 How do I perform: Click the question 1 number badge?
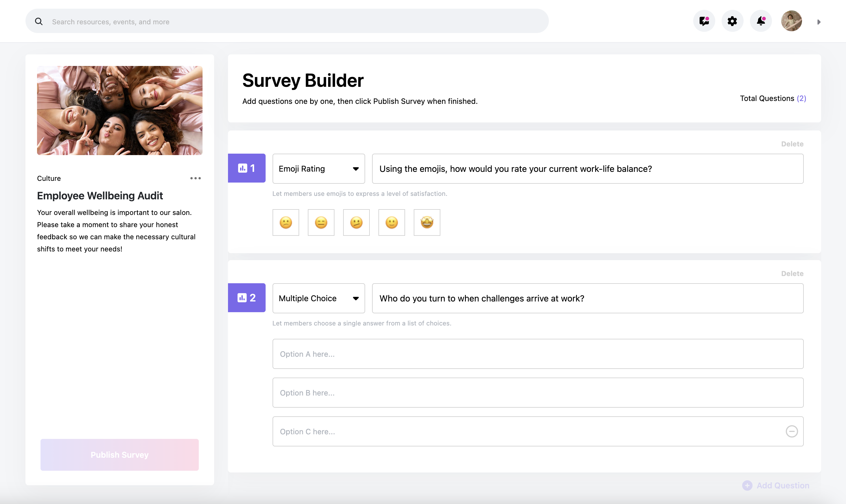tap(247, 168)
